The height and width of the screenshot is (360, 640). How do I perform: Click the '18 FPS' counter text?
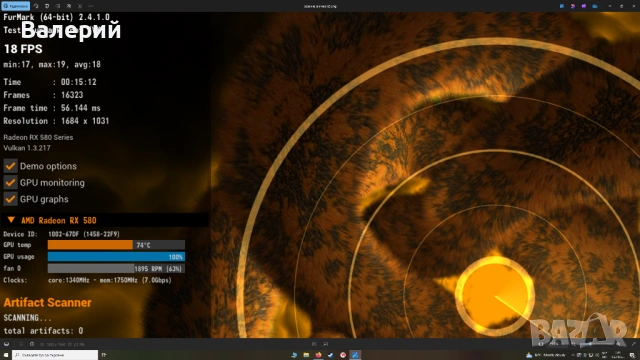pyautogui.click(x=23, y=49)
